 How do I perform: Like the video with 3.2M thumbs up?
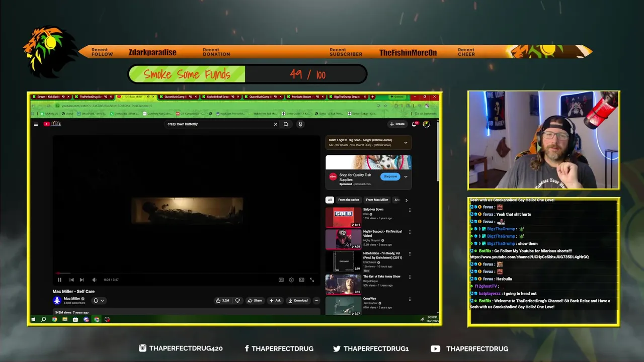tap(222, 301)
